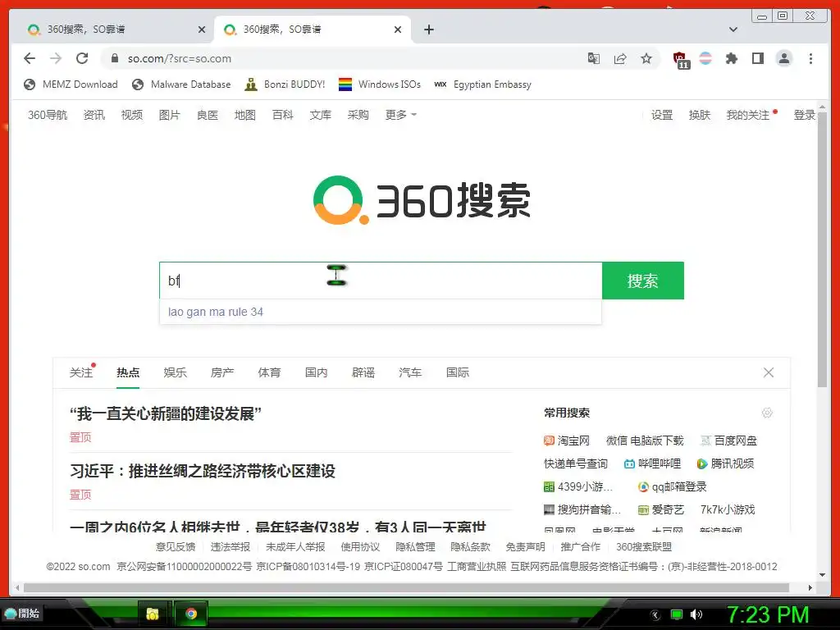Screen dimensions: 840x630
Task: Open the 视频 navigation link
Action: point(132,115)
